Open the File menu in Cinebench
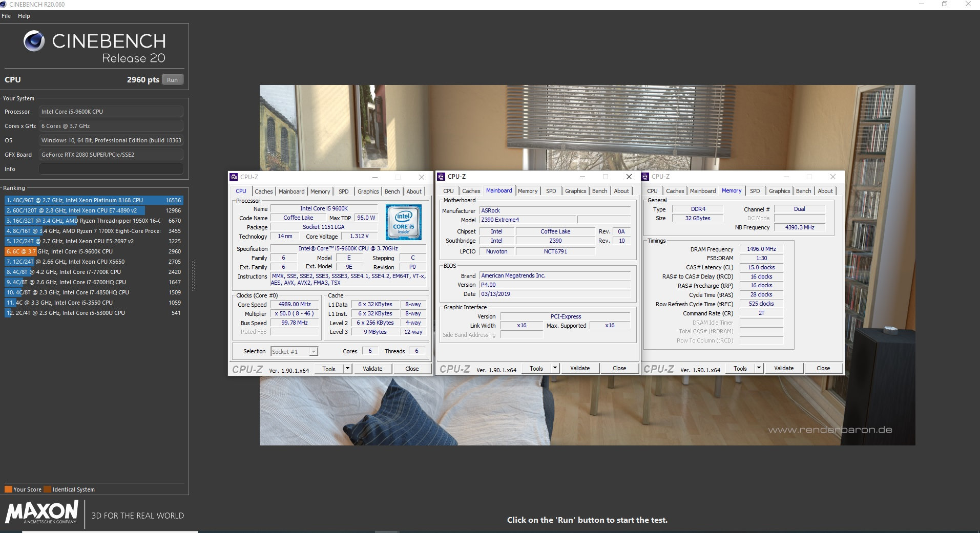980x533 pixels. (x=6, y=16)
